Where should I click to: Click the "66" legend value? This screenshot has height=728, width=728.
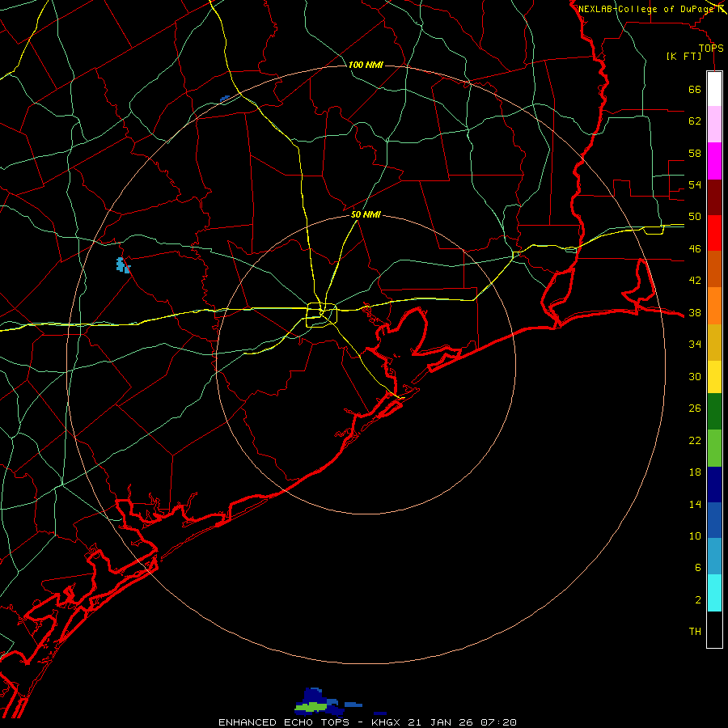click(695, 89)
